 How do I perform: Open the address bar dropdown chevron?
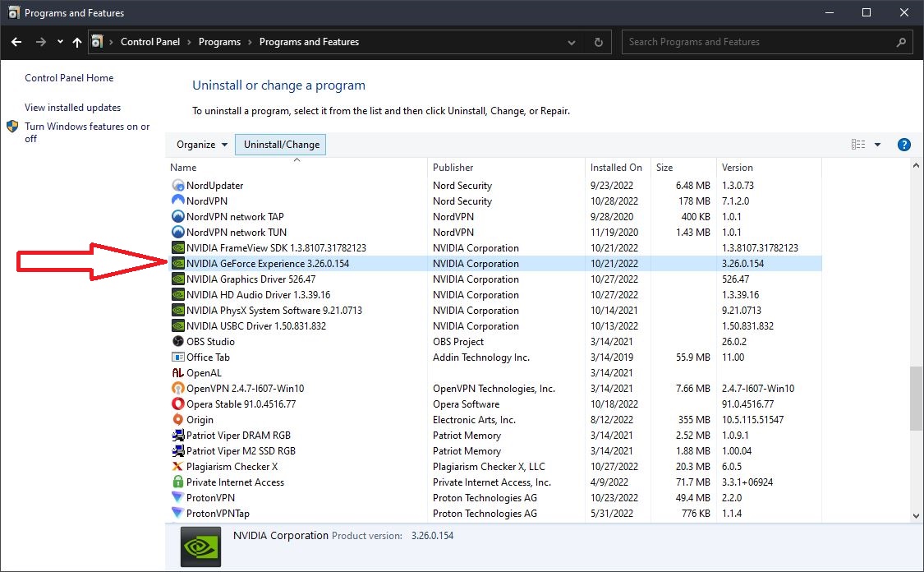(x=572, y=42)
